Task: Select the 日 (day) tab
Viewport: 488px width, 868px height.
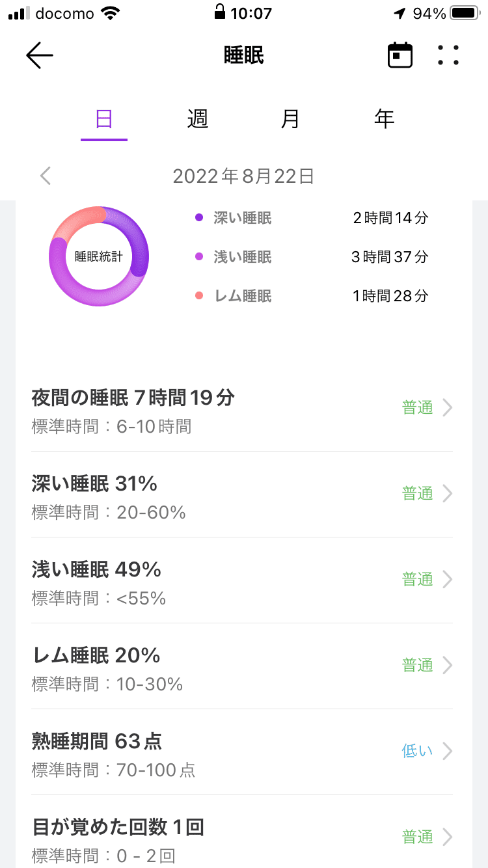Action: point(104,119)
